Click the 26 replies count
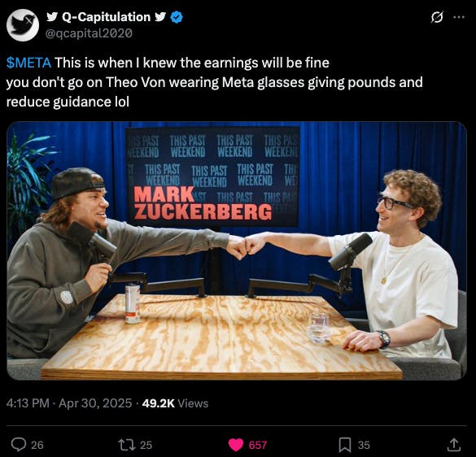 37,445
